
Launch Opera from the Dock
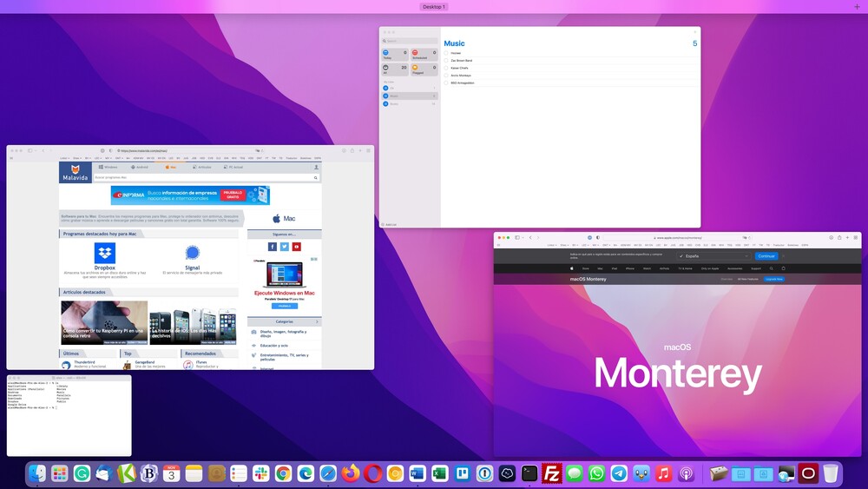click(x=372, y=473)
